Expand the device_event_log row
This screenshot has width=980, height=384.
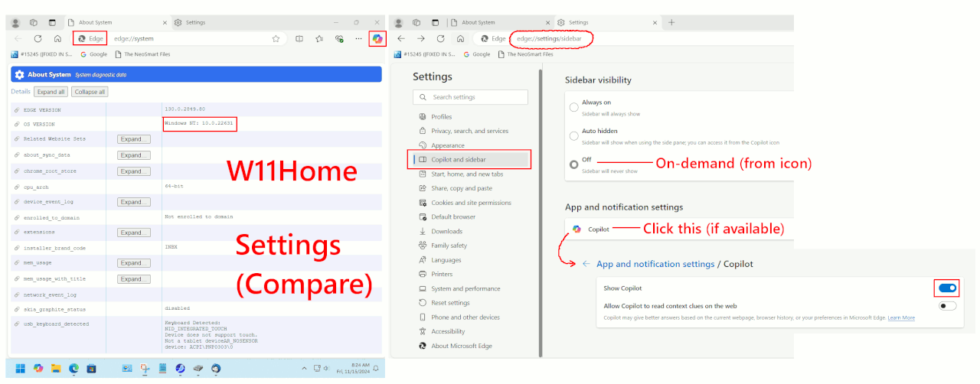[134, 202]
